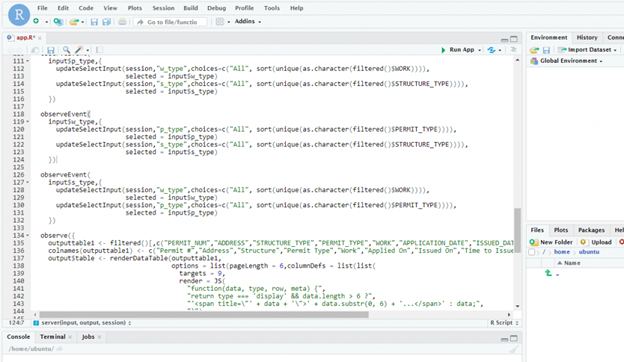This screenshot has width=624, height=362.
Task: Select the app.R source tab
Action: 25,38
